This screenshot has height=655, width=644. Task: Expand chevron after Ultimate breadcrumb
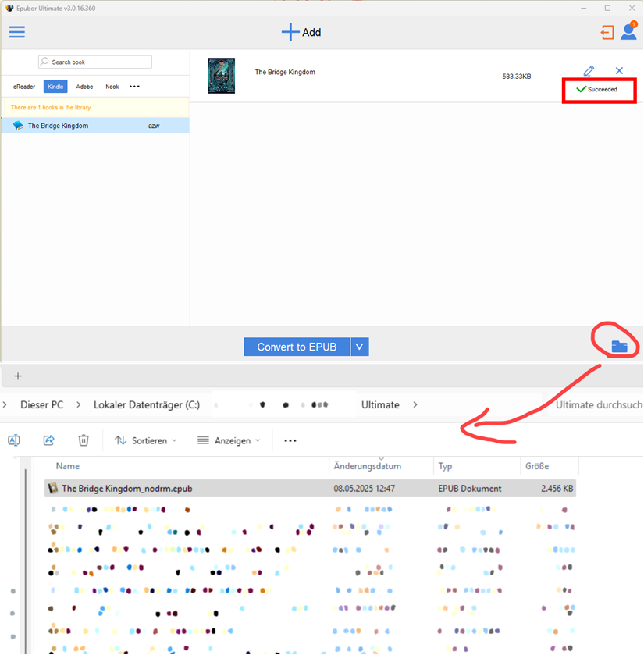415,404
